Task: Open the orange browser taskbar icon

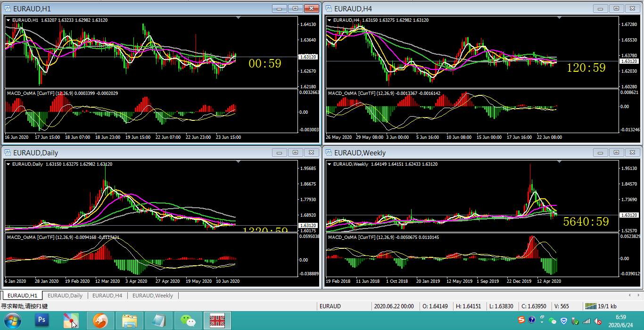Action: coord(100,321)
